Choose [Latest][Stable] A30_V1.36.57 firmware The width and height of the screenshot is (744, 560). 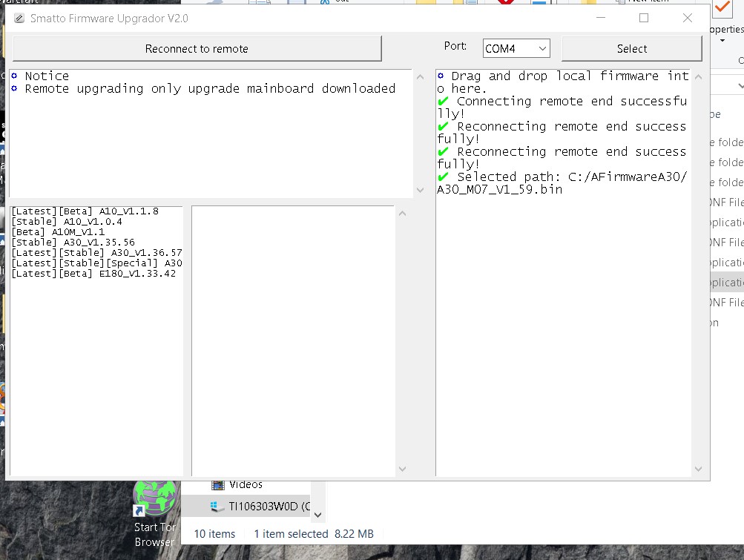[x=96, y=253]
